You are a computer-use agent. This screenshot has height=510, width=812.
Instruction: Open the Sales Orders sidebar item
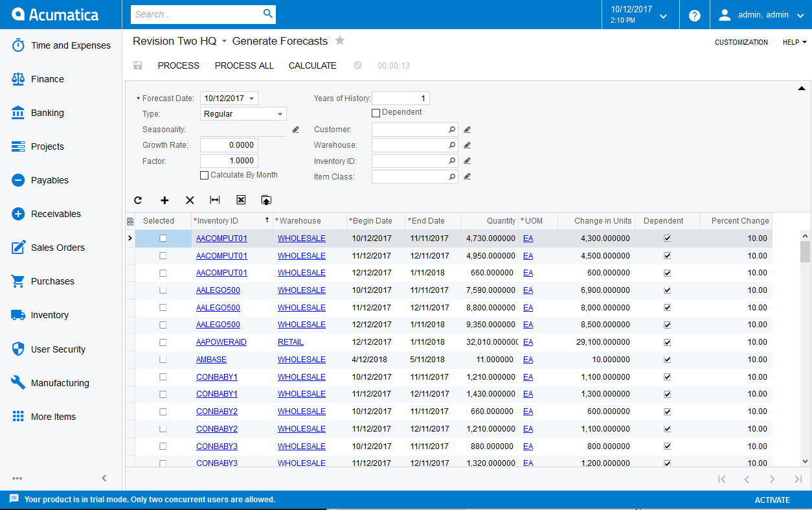click(x=58, y=248)
